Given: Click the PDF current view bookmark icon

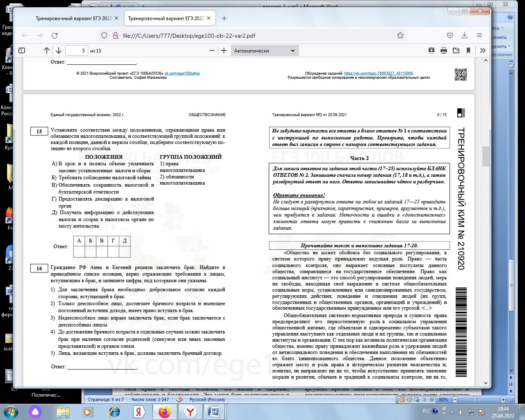Looking at the screenshot, I should (468, 50).
